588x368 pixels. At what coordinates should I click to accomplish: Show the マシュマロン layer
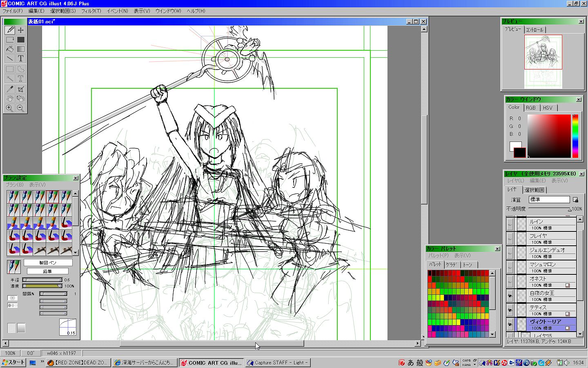coord(510,267)
